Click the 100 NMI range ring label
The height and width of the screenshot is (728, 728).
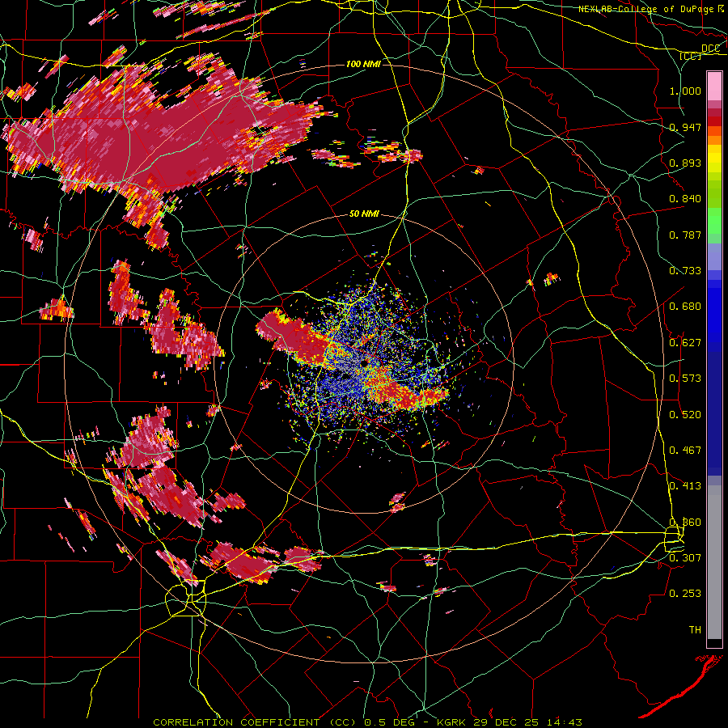point(363,64)
